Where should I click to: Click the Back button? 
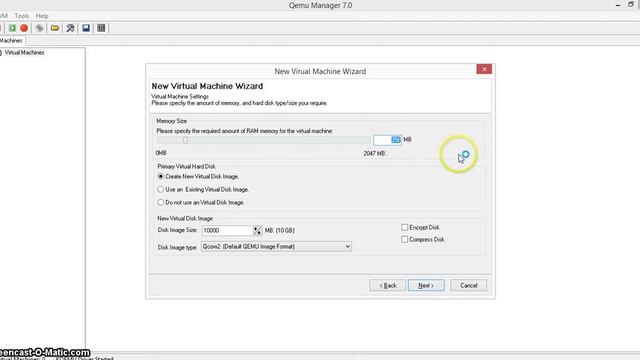point(387,285)
